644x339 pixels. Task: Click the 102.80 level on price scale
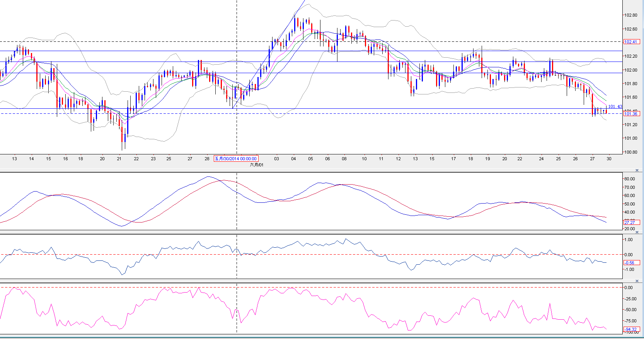pyautogui.click(x=631, y=15)
